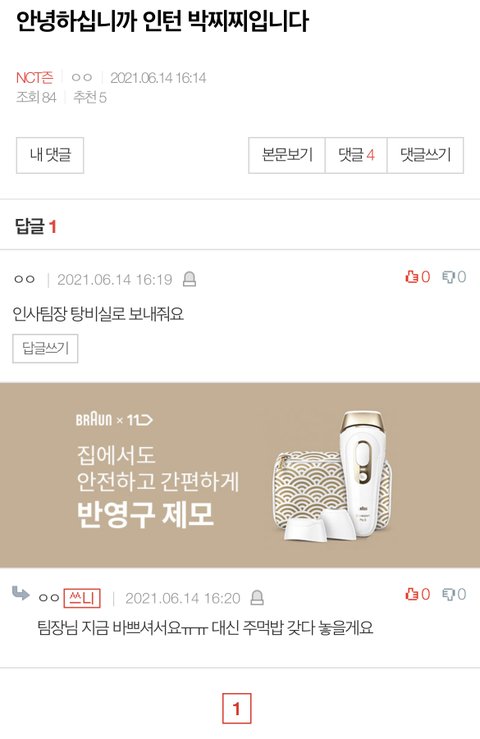
Task: Click the Braun epilator product image
Action: click(x=335, y=477)
